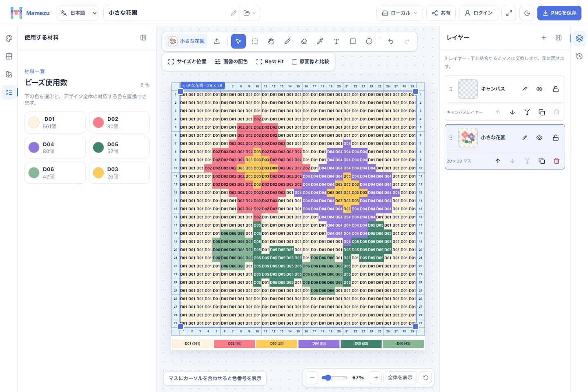This screenshot has width=588, height=392.
Task: Select the rectangle shape tool
Action: (353, 41)
